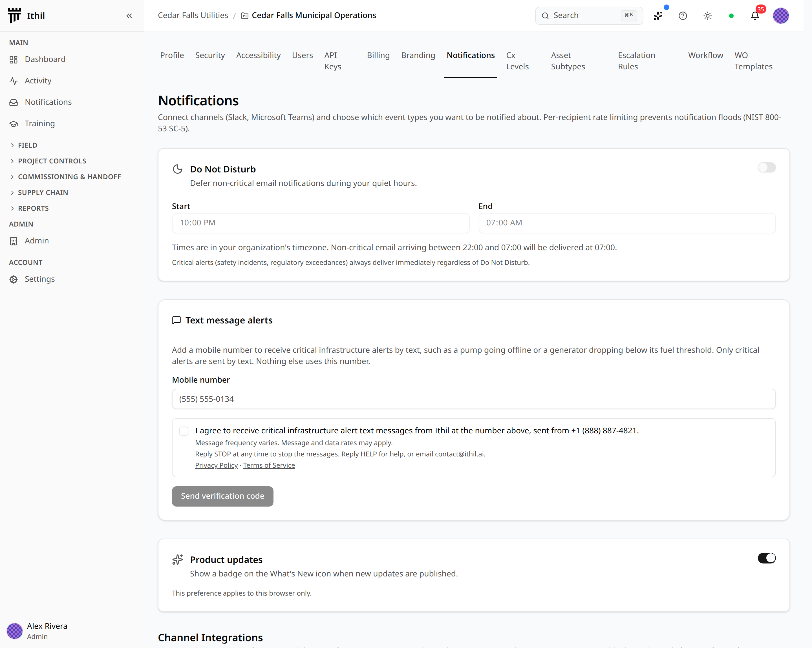Image resolution: width=812 pixels, height=648 pixels.
Task: Open the Branding tab
Action: tap(418, 55)
